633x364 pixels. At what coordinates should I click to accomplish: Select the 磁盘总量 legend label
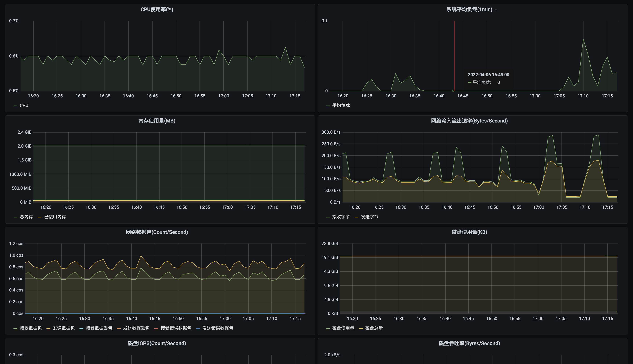coord(374,328)
